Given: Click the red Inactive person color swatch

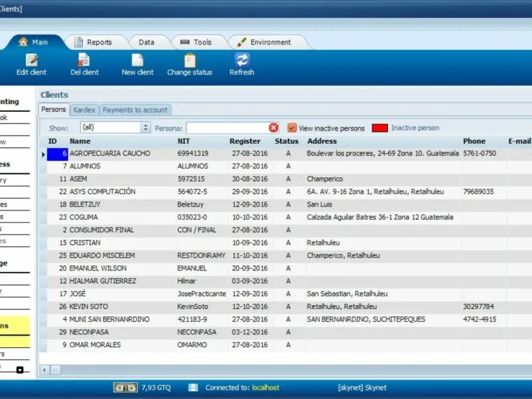Looking at the screenshot, I should point(380,128).
